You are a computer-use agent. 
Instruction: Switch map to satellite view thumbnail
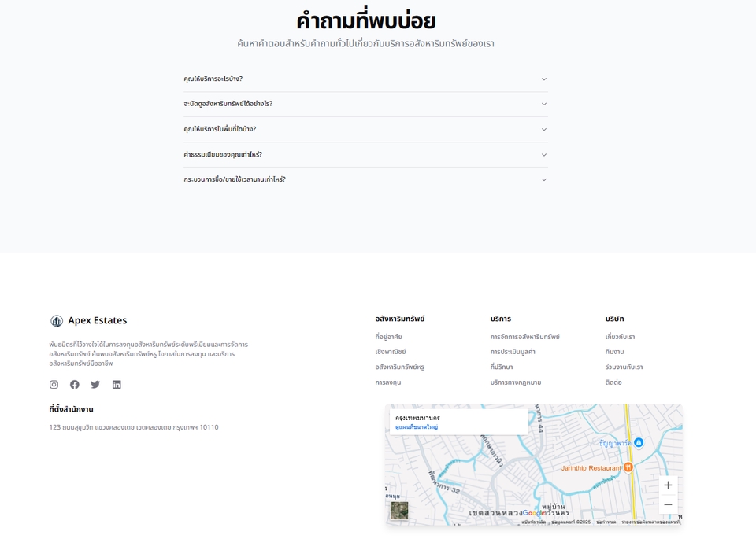coord(399,511)
